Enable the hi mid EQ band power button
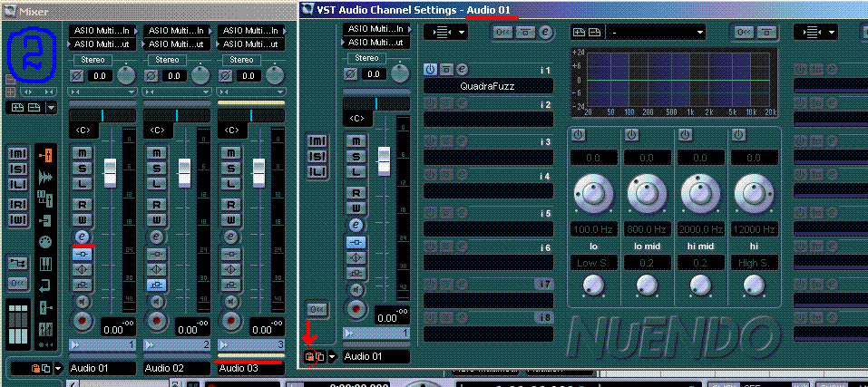This screenshot has height=387, width=868. click(685, 134)
